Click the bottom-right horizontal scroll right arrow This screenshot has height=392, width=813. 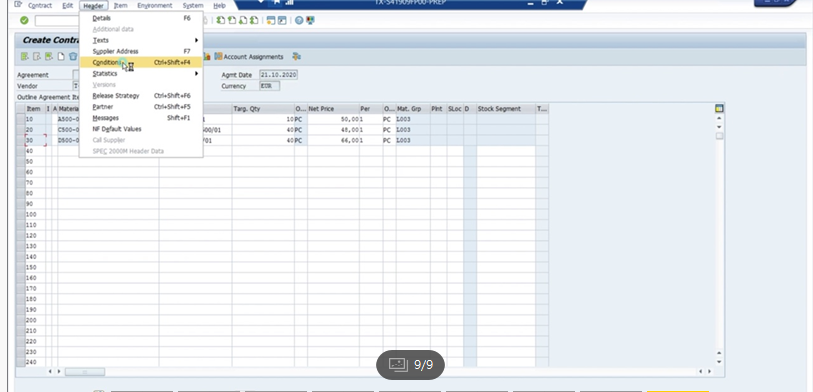[x=709, y=372]
